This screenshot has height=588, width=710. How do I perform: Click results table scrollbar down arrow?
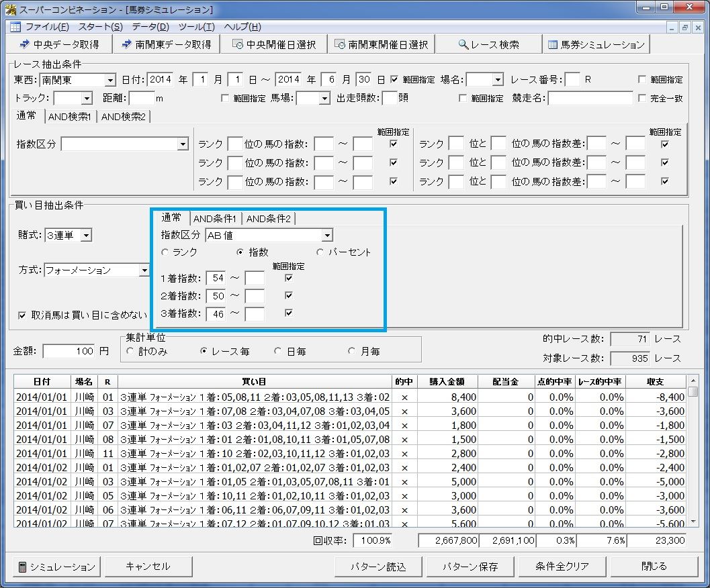[x=693, y=522]
